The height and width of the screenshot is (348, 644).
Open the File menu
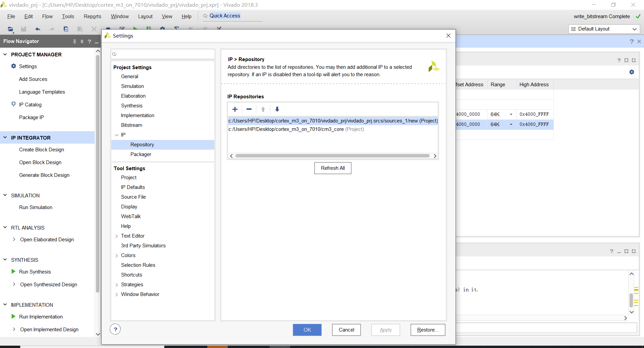click(x=11, y=16)
